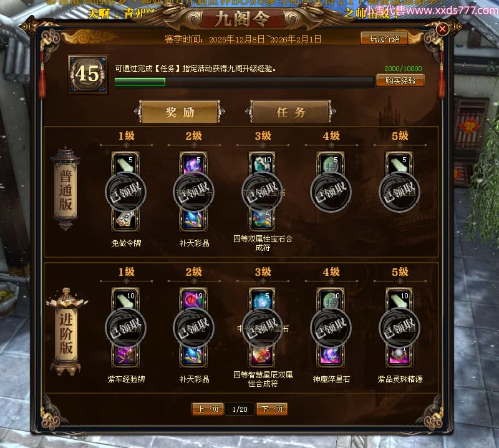Switch to the 奖励 tab
The width and height of the screenshot is (499, 448).
pyautogui.click(x=180, y=112)
